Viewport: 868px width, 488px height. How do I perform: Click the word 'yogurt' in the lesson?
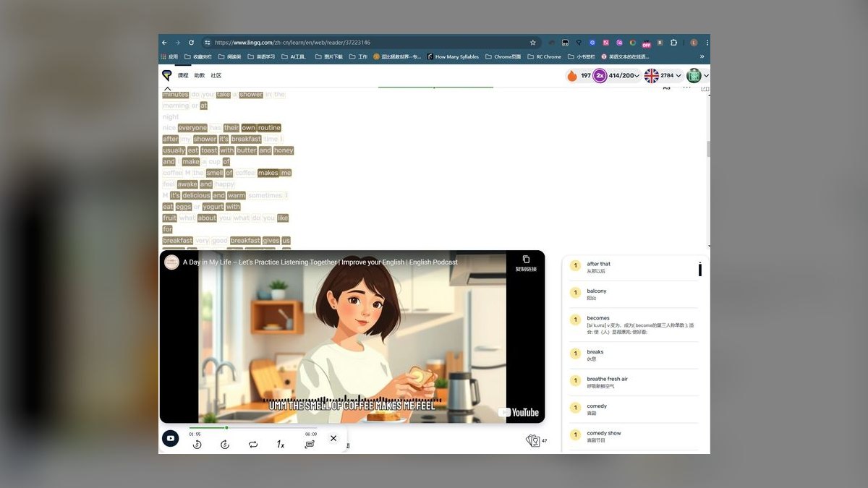point(213,207)
